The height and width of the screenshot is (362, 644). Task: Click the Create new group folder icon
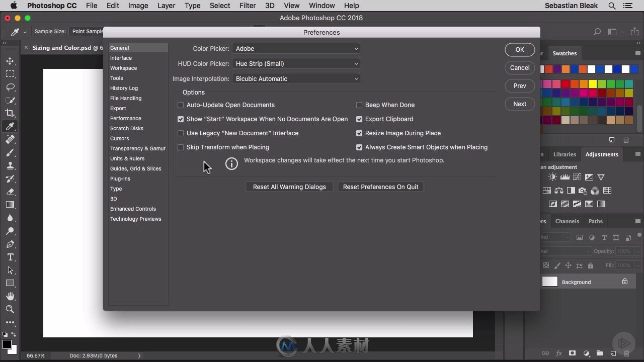(599, 353)
